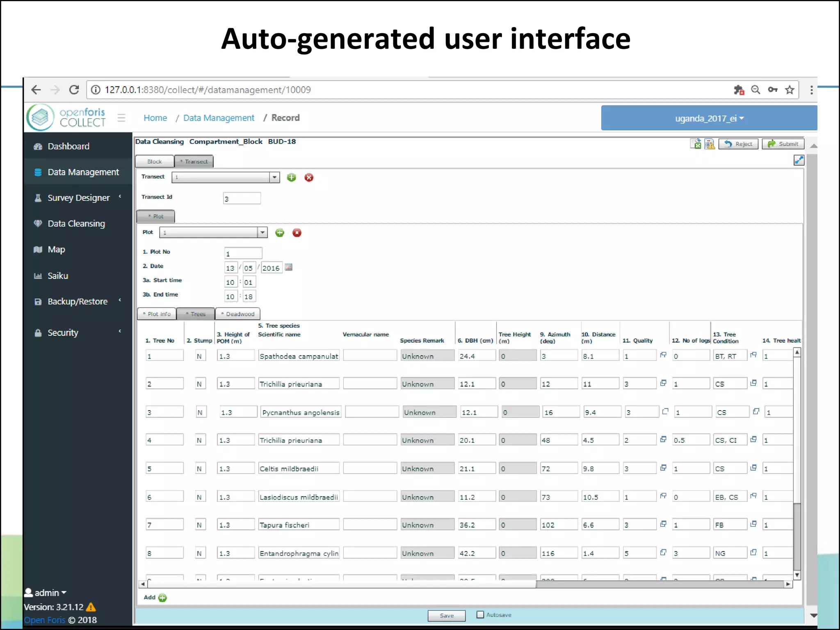840x630 pixels.
Task: Expand the uganda_2017_ei survey dropdown
Action: click(x=709, y=119)
